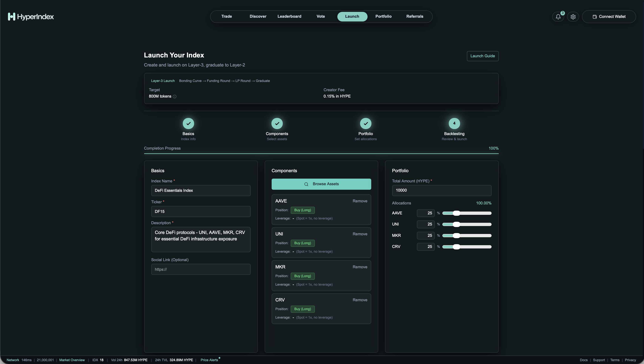This screenshot has height=364, width=644.
Task: Adjust the AAVE allocation slider
Action: coord(457,213)
